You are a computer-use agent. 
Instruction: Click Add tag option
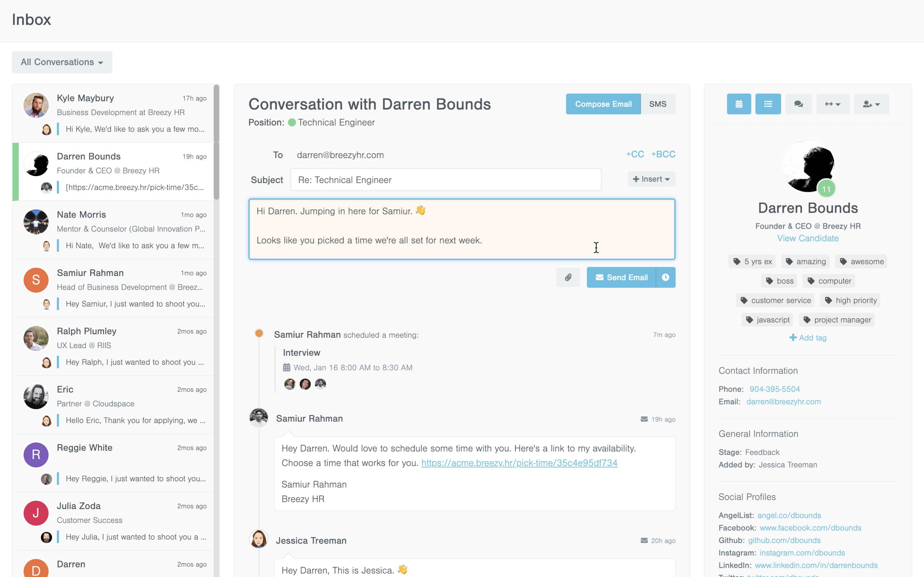tap(807, 338)
